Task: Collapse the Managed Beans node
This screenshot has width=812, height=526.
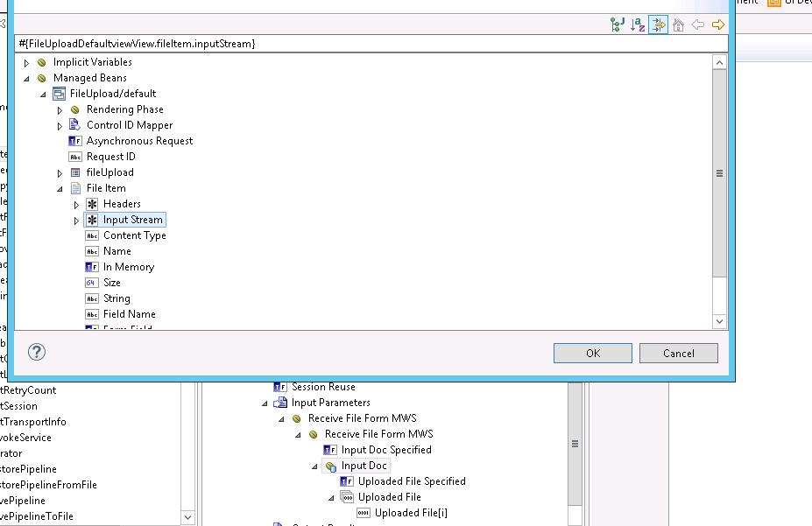Action: point(26,79)
